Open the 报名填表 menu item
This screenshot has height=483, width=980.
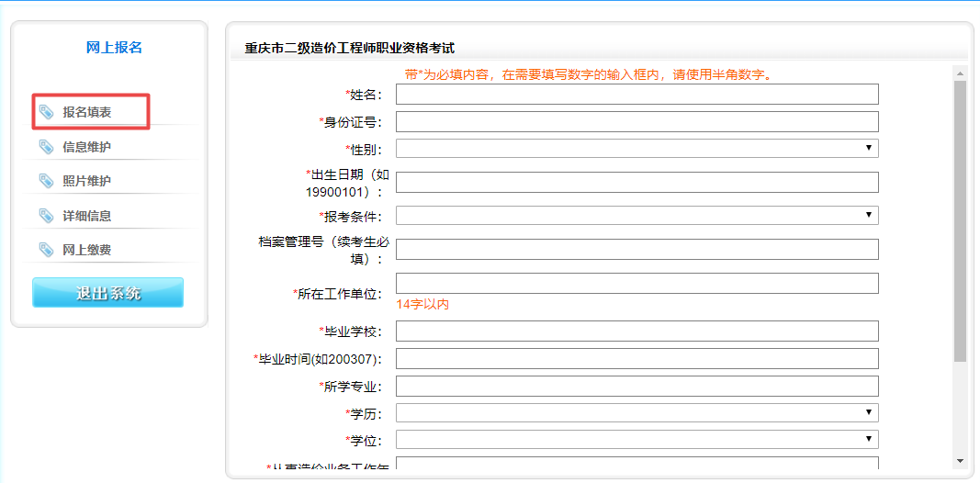click(87, 112)
